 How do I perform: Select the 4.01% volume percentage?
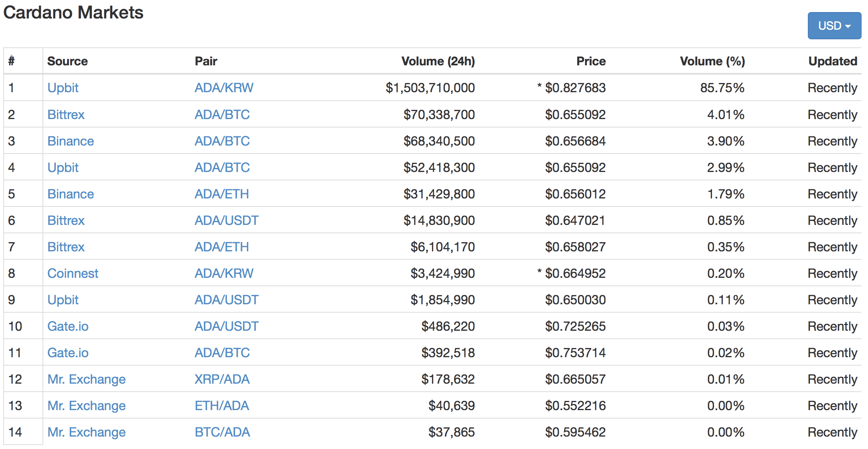point(726,115)
